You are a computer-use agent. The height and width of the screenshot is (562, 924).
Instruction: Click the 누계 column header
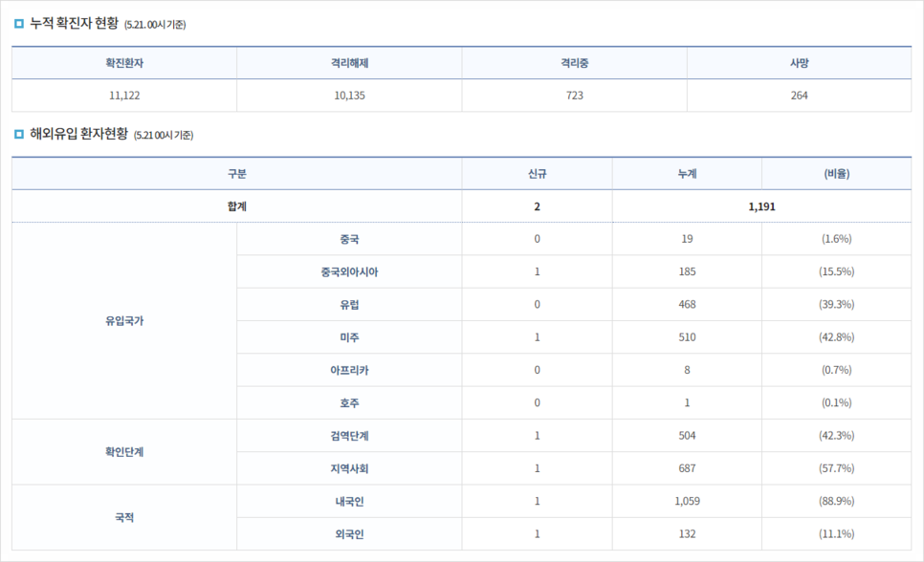pos(687,174)
